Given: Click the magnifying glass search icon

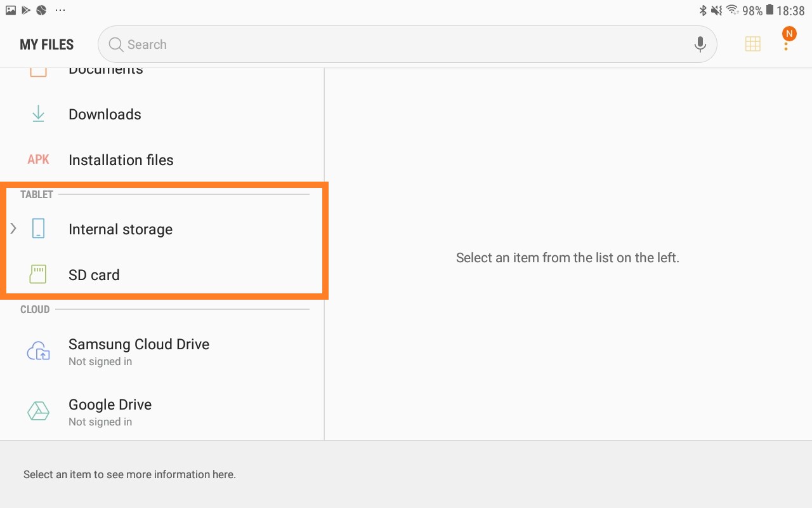Looking at the screenshot, I should pos(115,44).
